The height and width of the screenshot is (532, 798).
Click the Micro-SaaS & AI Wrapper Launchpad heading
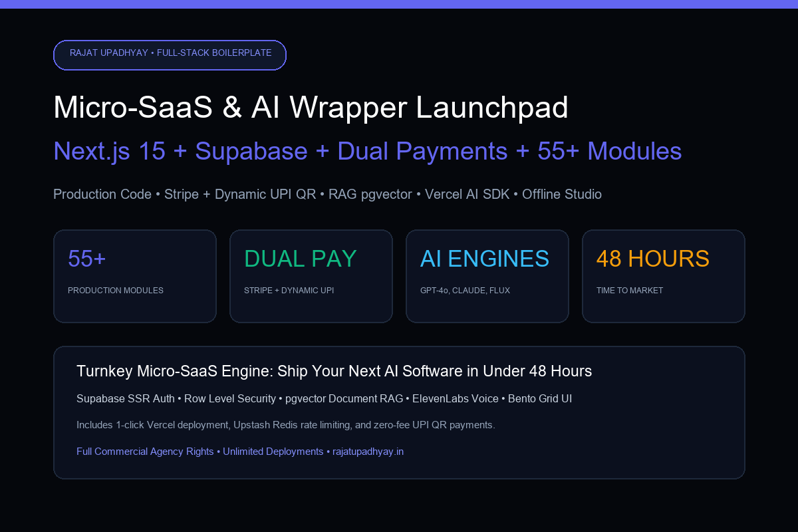tap(311, 108)
